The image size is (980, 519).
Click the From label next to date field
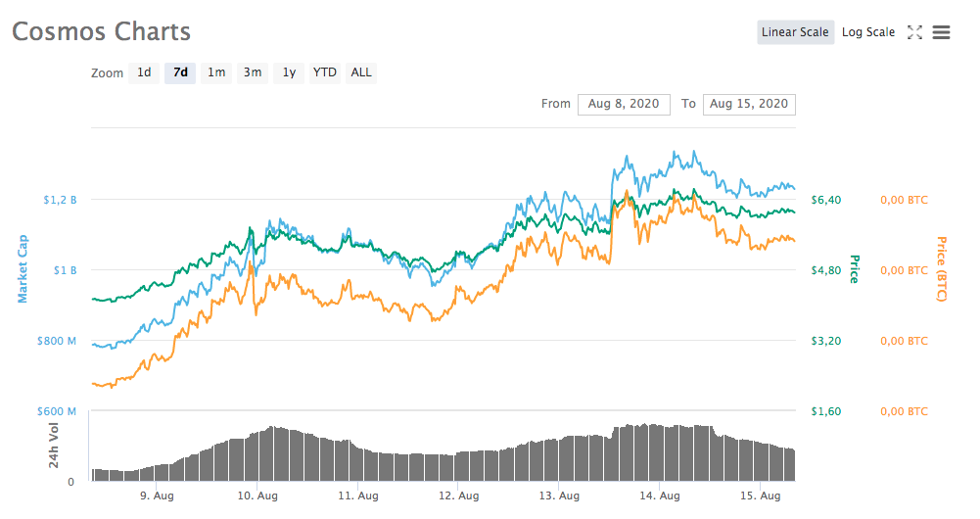(556, 104)
